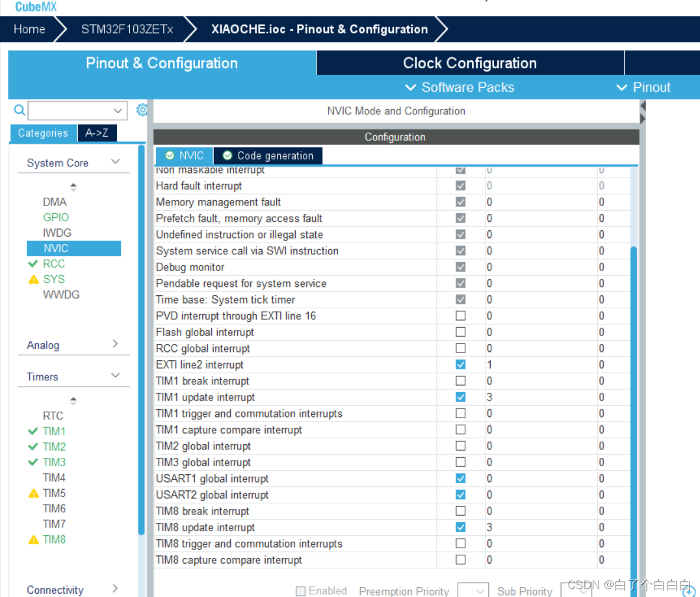
Task: Uncheck TIM1 update interrupt
Action: (x=460, y=397)
